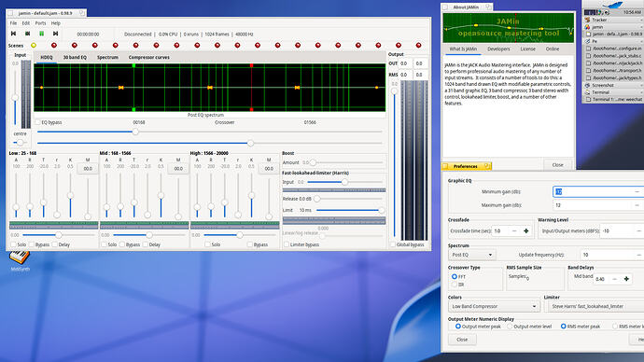Click the Terminal app icon in the Deskbar
The height and width of the screenshot is (362, 644).
tap(587, 92)
